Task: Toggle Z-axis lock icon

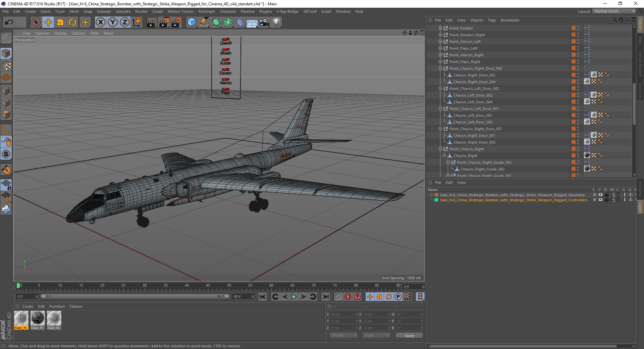Action: click(125, 22)
